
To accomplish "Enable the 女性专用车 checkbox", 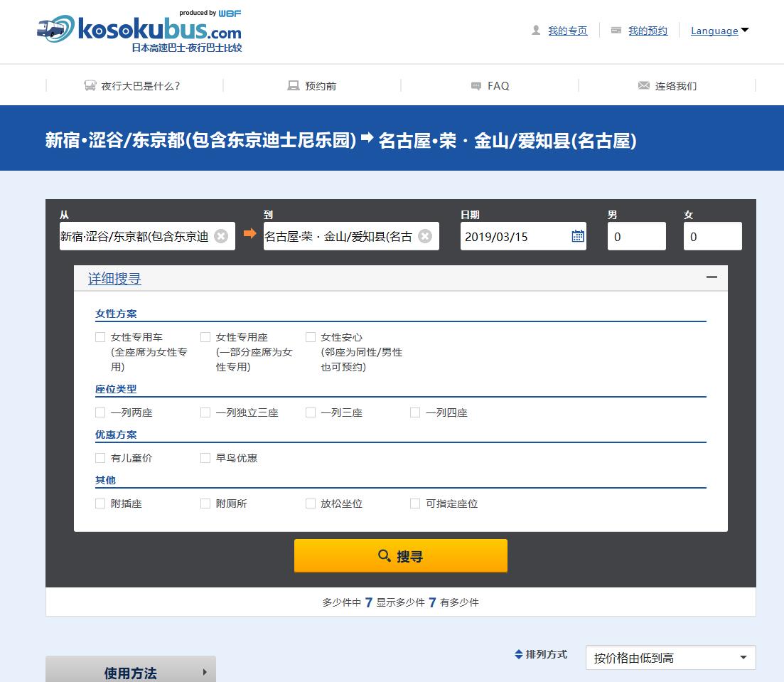I will click(100, 336).
